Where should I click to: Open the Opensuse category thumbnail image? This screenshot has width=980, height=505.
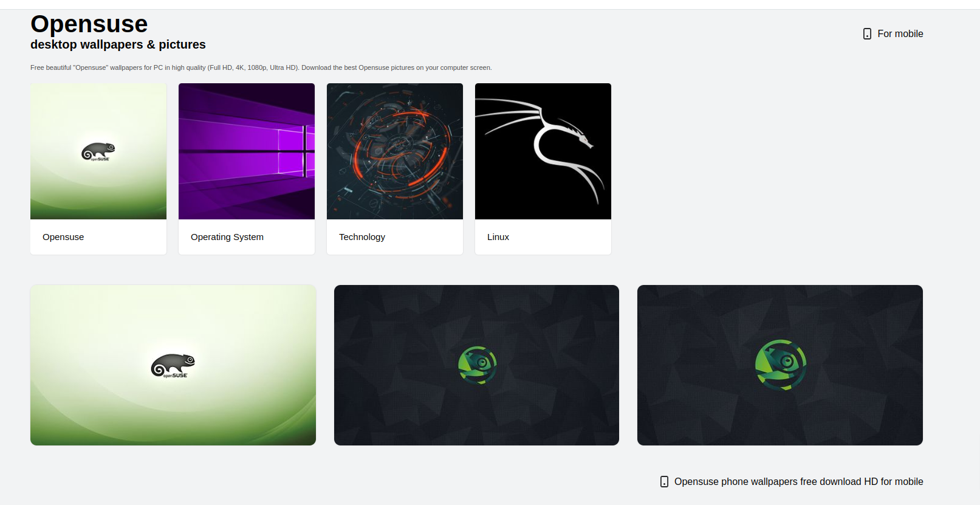[98, 151]
